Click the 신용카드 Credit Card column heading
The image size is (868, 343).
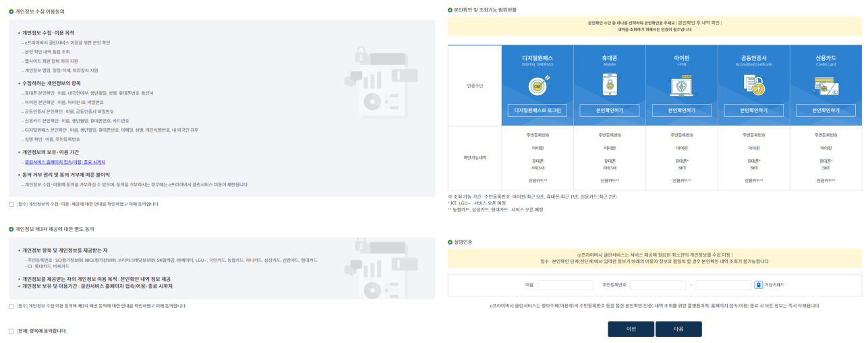pyautogui.click(x=826, y=60)
